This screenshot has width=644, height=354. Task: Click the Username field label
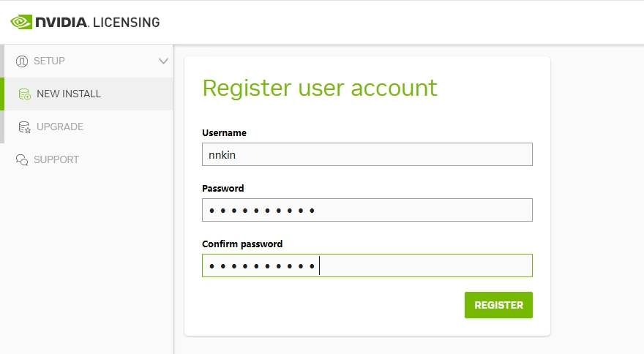pos(224,133)
